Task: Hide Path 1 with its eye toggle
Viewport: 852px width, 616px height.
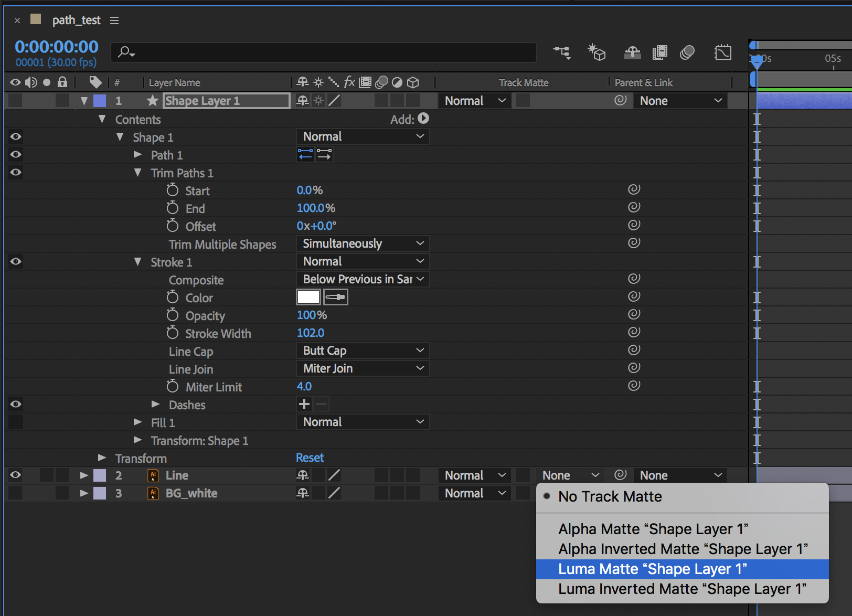Action: click(x=16, y=154)
